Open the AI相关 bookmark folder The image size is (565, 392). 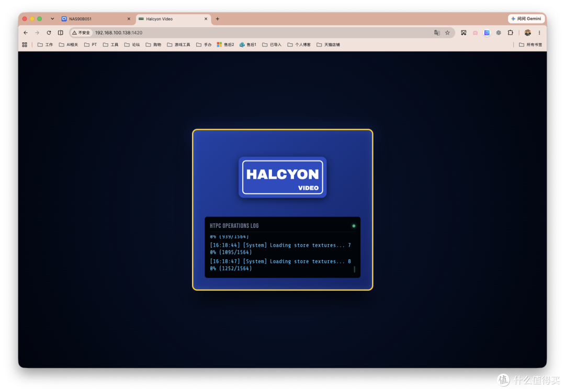(69, 44)
